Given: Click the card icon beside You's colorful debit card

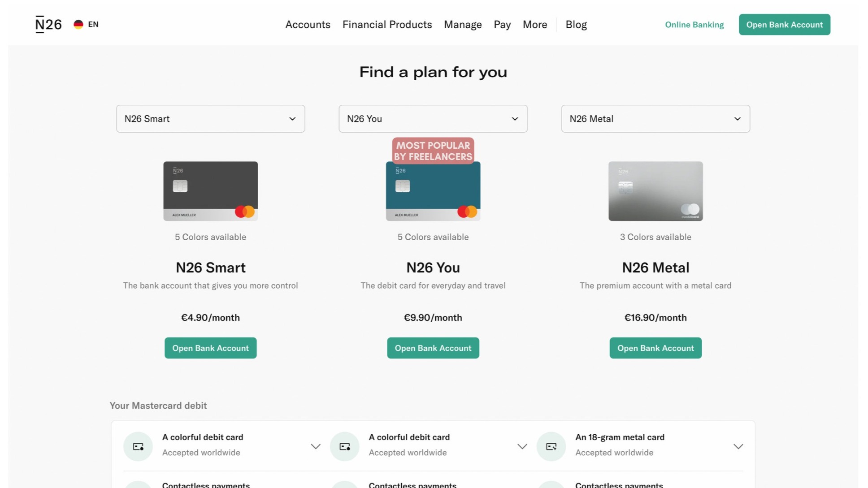Looking at the screenshot, I should 345,446.
